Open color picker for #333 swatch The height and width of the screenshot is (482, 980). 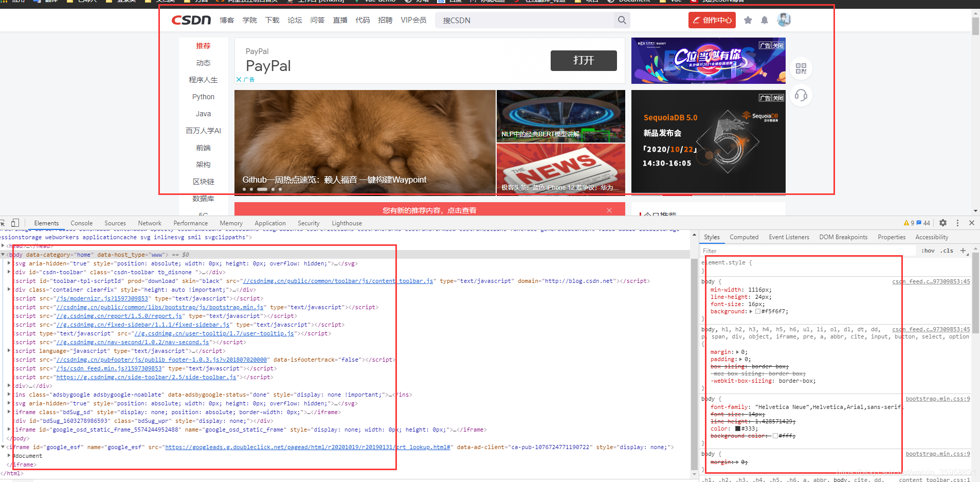738,429
